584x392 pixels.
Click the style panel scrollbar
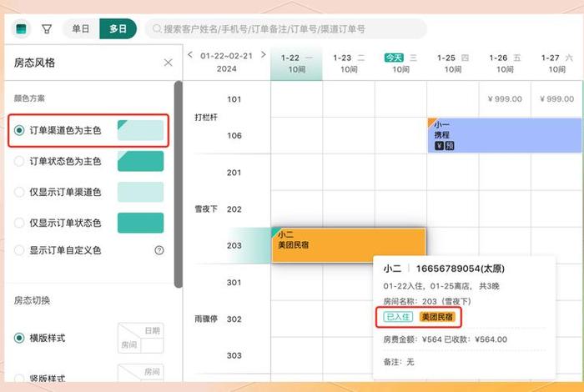pyautogui.click(x=179, y=184)
